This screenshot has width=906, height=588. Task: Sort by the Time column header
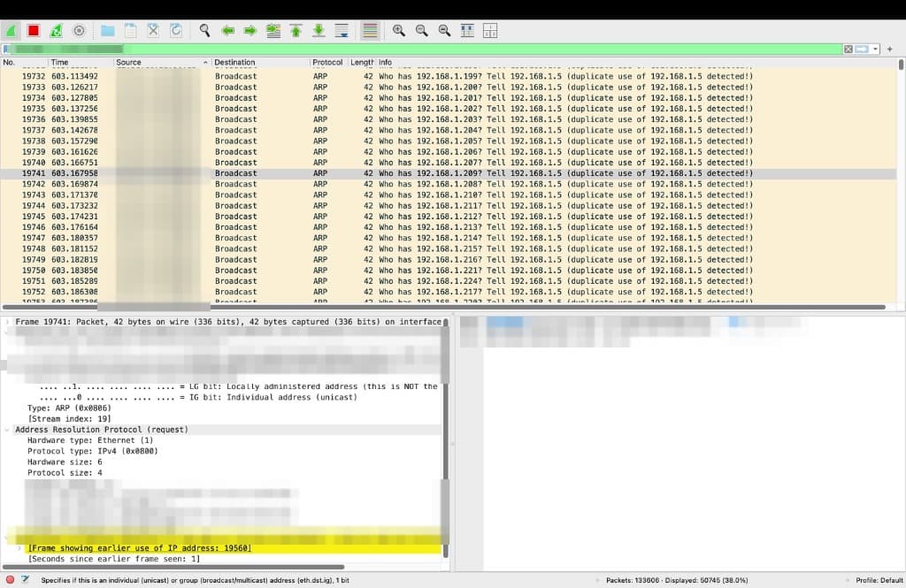point(81,63)
